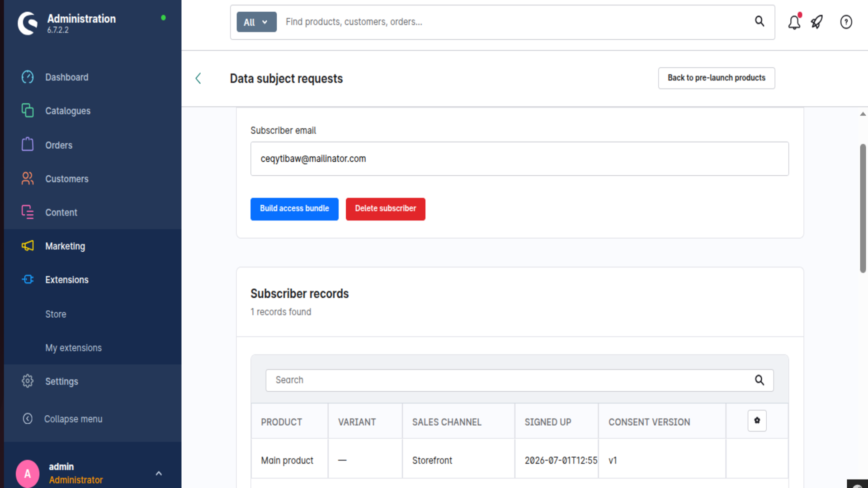Expand the admin user menu chevron

[x=159, y=474]
